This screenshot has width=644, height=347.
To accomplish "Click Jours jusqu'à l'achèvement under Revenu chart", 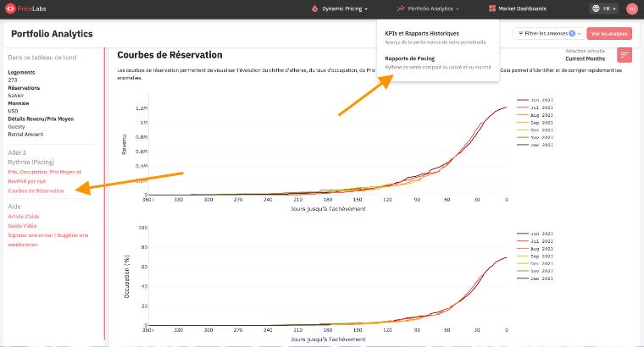I will click(x=328, y=209).
